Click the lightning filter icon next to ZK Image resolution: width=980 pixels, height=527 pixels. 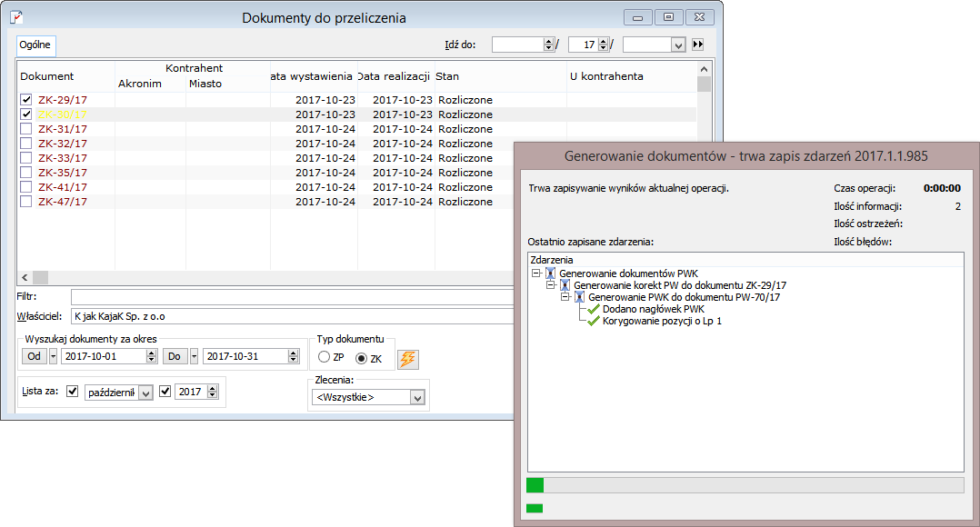[407, 359]
